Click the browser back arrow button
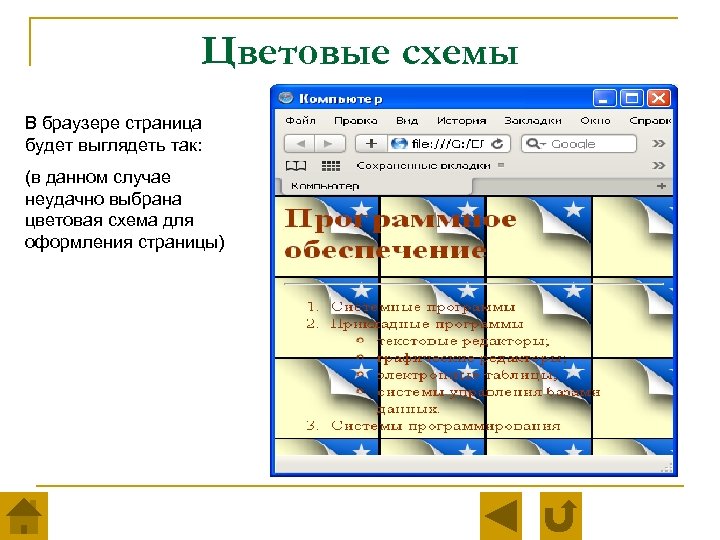The height and width of the screenshot is (540, 720). 300,144
